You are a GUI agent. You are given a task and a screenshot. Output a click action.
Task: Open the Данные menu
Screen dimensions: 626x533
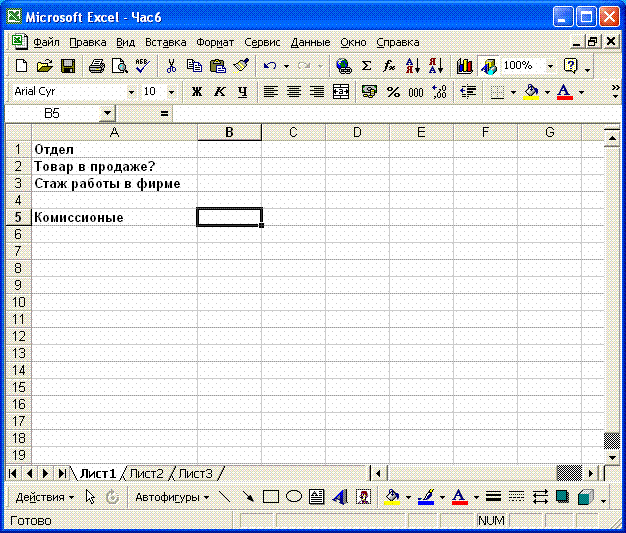coord(310,42)
